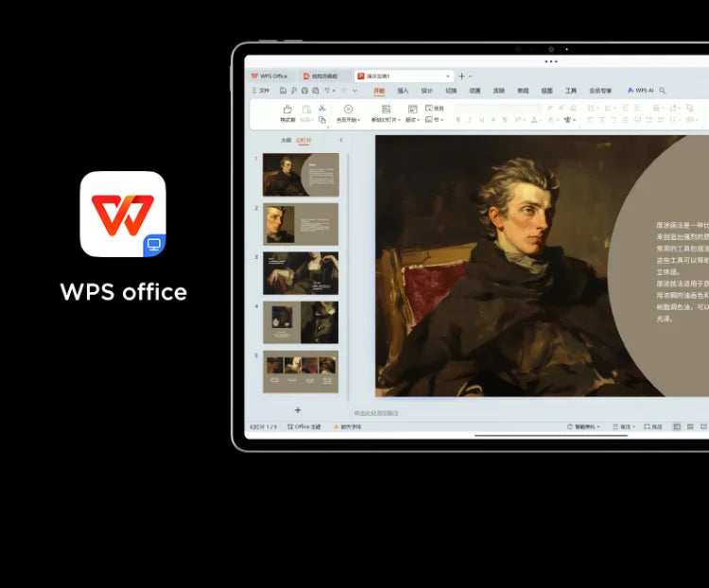Add a new slide with plus icon below thumbnails
Screen dimensions: 709x588
298,409
